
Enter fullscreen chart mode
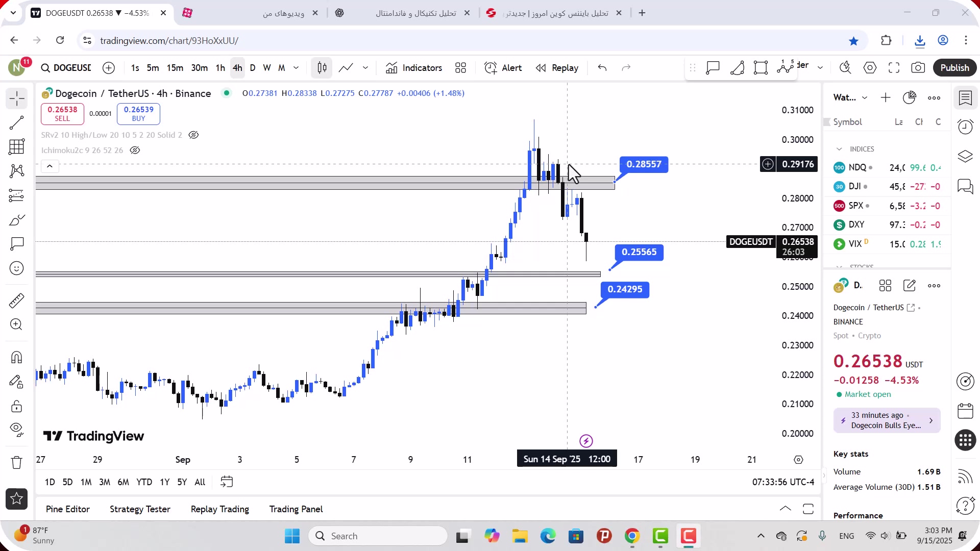[x=894, y=68]
